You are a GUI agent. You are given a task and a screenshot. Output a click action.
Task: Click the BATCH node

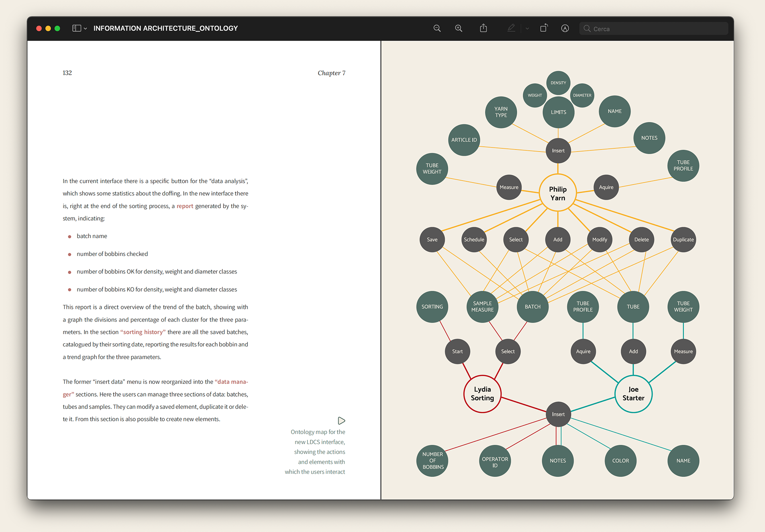(532, 307)
